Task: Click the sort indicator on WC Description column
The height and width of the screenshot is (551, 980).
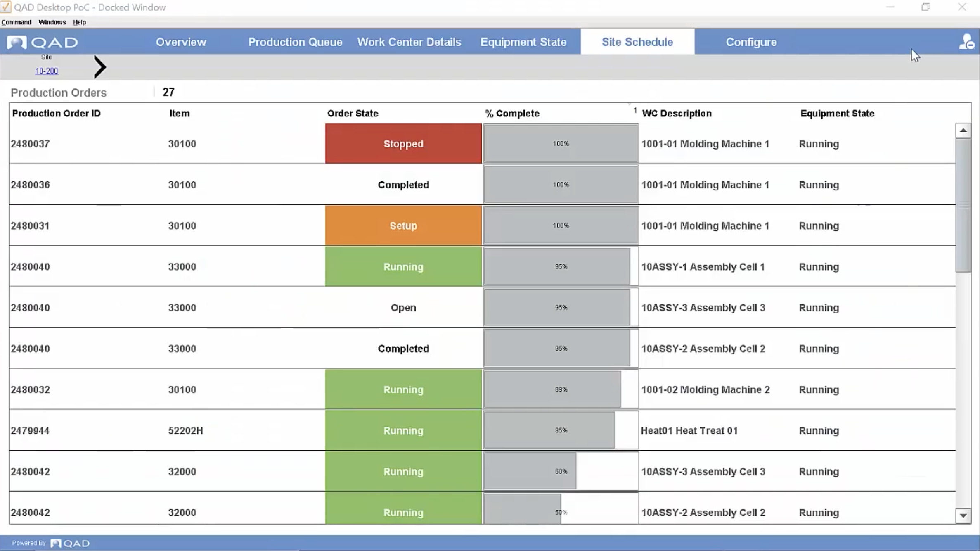Action: 634,110
